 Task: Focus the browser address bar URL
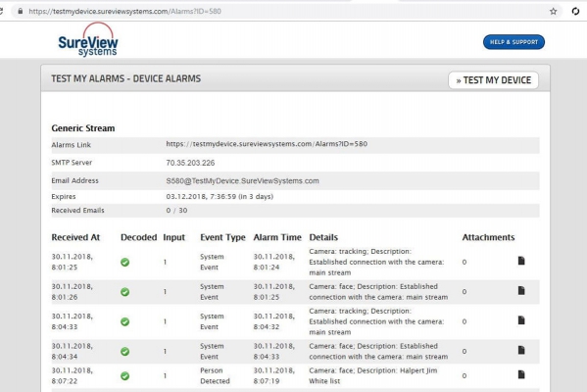pos(125,11)
